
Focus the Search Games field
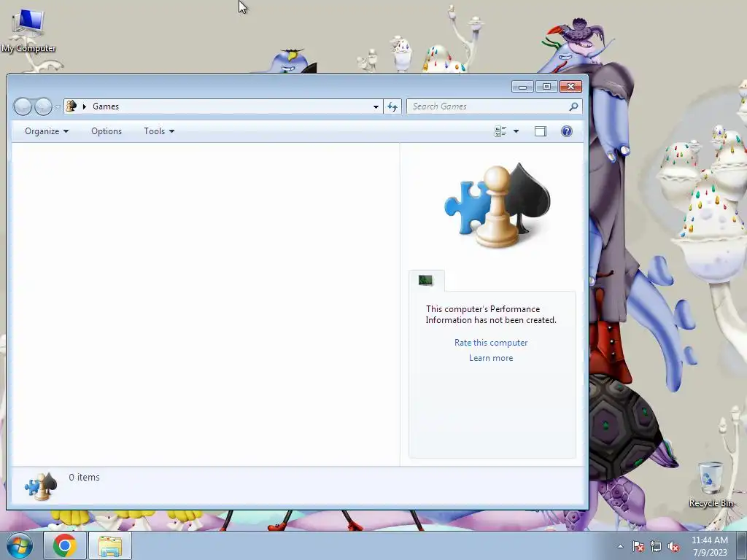click(494, 106)
